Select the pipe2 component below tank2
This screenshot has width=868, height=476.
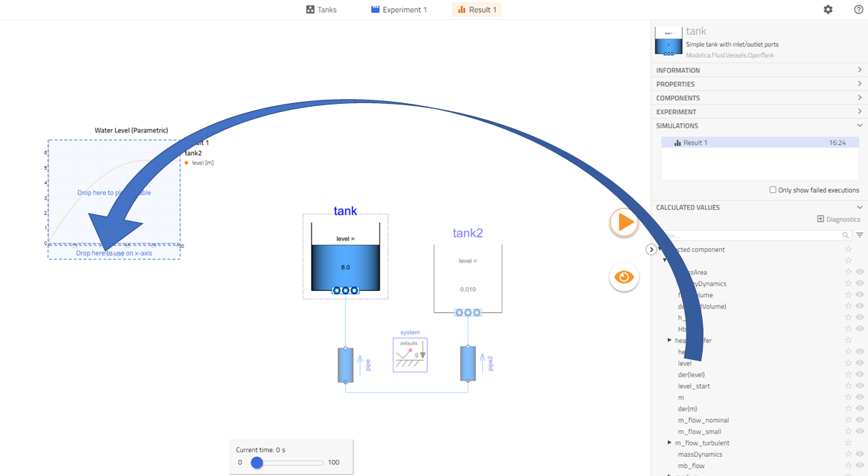tap(468, 363)
